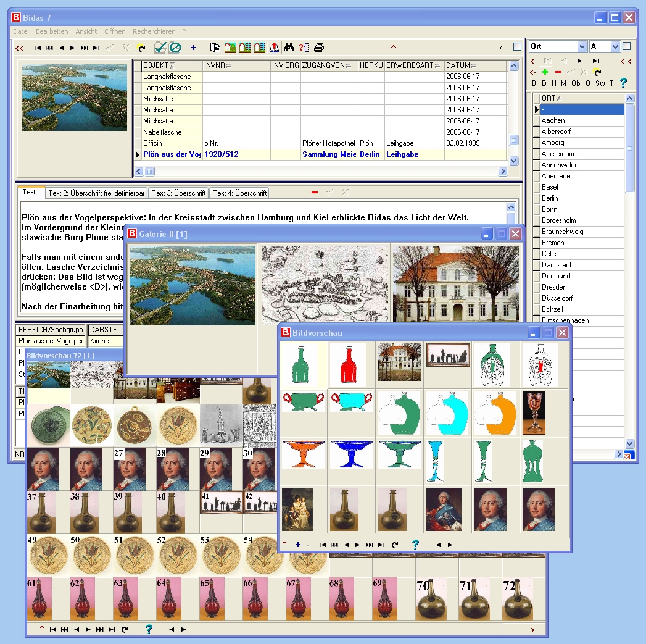Open thumbnail number 72 in Bildvorschau 72
This screenshot has height=644, width=646.
(518, 599)
